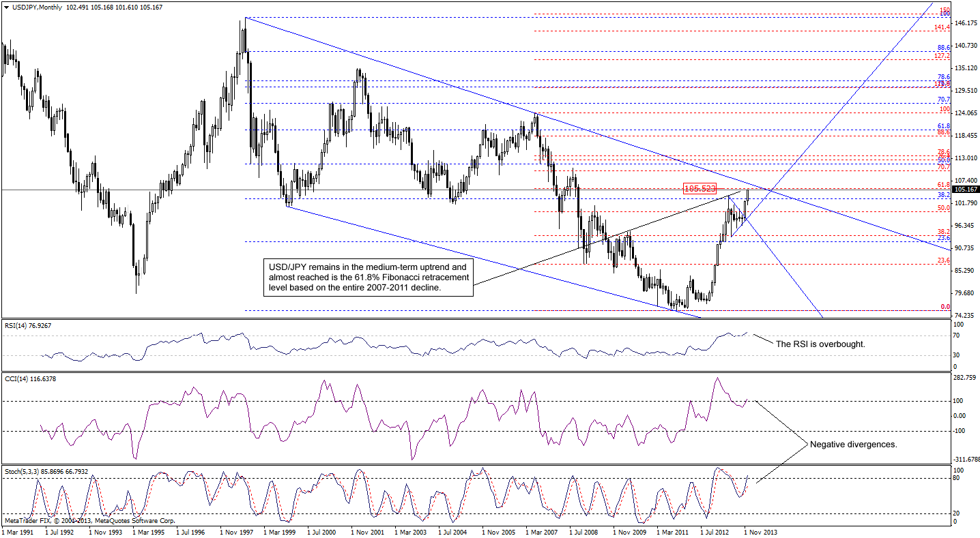Click price axis value "113.010"
This screenshot has height=538, width=980.
tap(966, 158)
